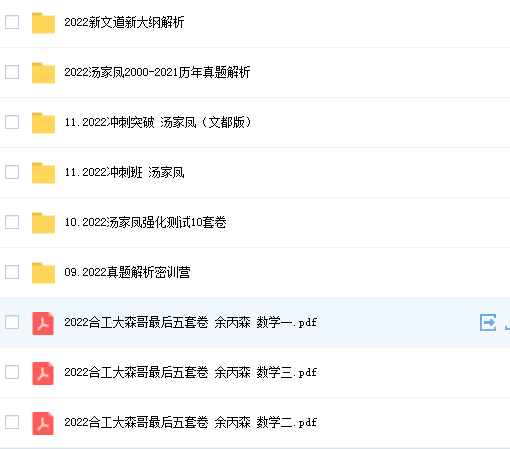Viewport: 510px width, 449px height.
Task: Click folder icon for 11.2022冲刺班 汤家凤
Action: click(x=43, y=173)
